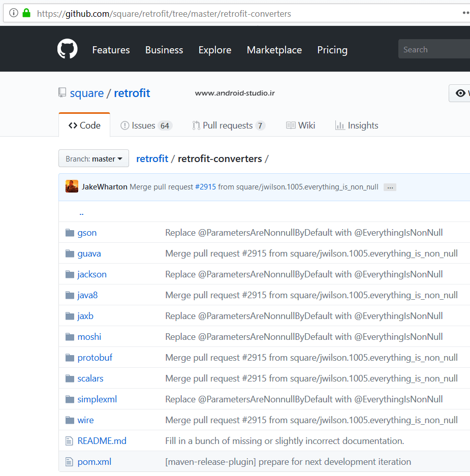470x476 pixels.
Task: Click the GitHub Octocat logo
Action: 68,49
